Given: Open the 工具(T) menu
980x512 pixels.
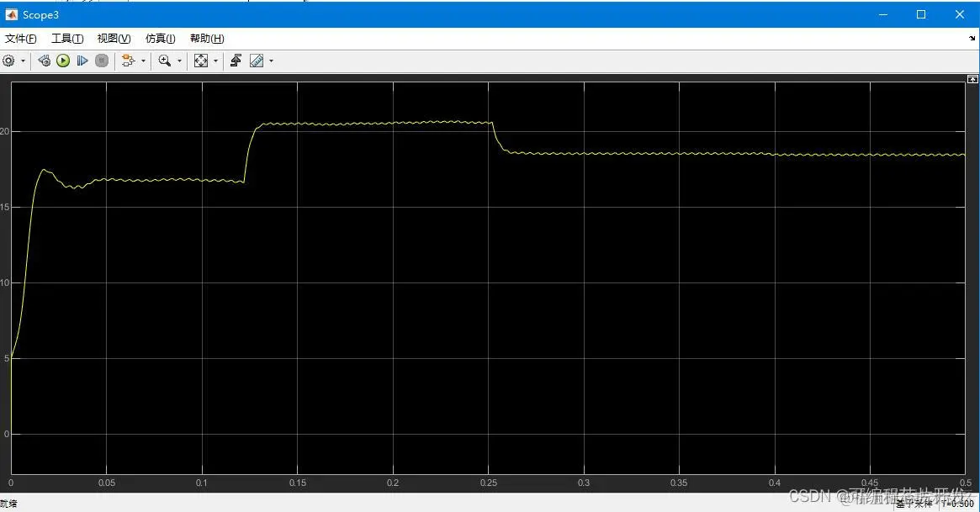Looking at the screenshot, I should (67, 39).
